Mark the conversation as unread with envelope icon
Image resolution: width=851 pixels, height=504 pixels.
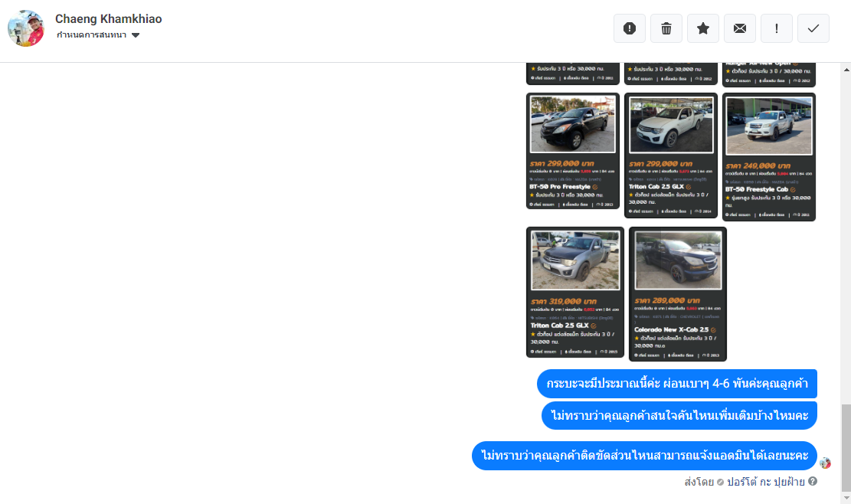(740, 28)
